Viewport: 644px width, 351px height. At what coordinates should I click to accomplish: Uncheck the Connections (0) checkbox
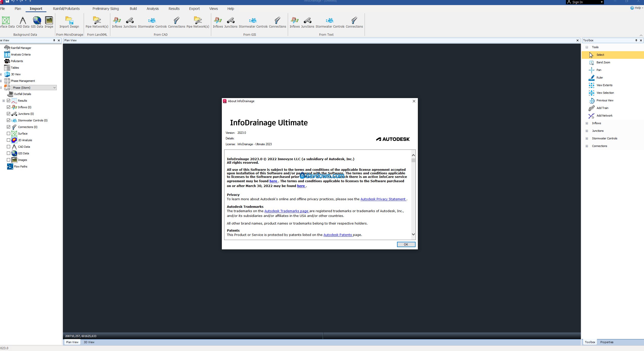pyautogui.click(x=9, y=127)
